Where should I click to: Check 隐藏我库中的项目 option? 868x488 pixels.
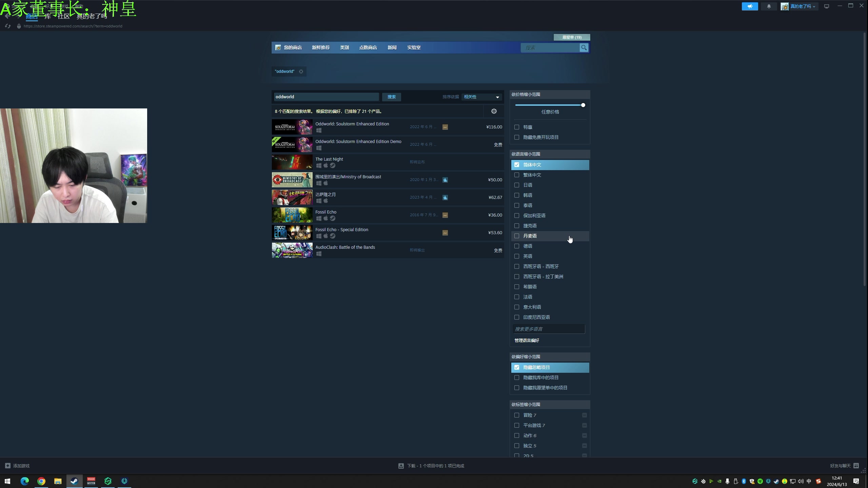pyautogui.click(x=517, y=378)
